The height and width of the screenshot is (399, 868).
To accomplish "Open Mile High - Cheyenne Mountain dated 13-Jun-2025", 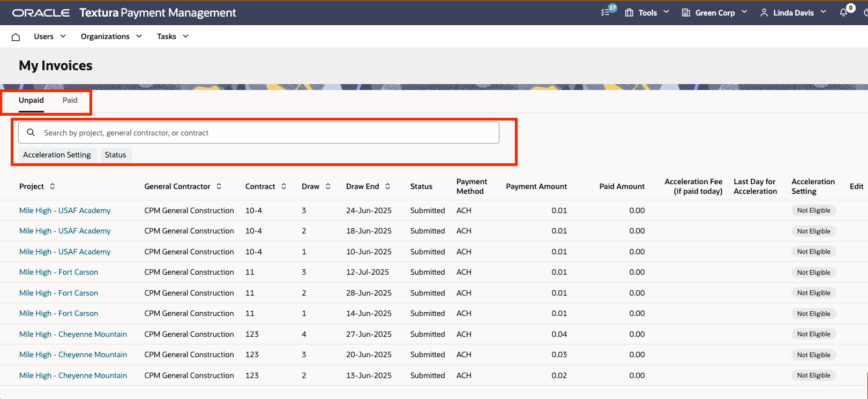I will pos(73,375).
